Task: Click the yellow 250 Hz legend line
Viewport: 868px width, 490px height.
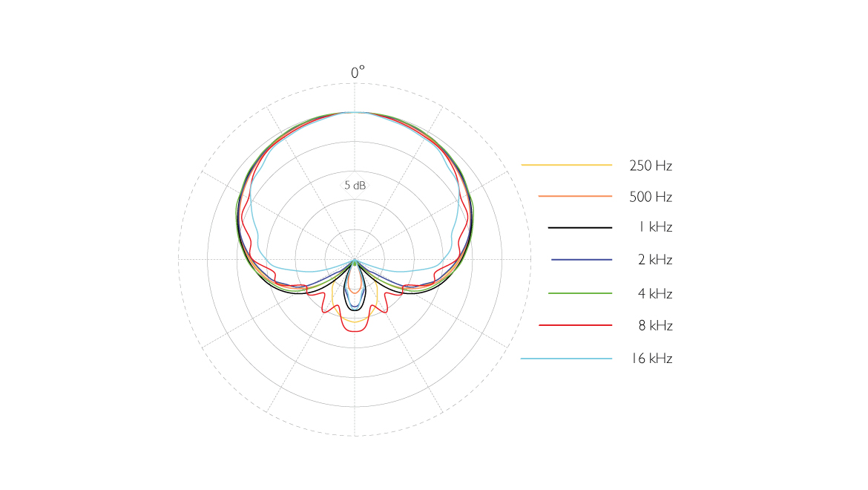Action: click(567, 165)
